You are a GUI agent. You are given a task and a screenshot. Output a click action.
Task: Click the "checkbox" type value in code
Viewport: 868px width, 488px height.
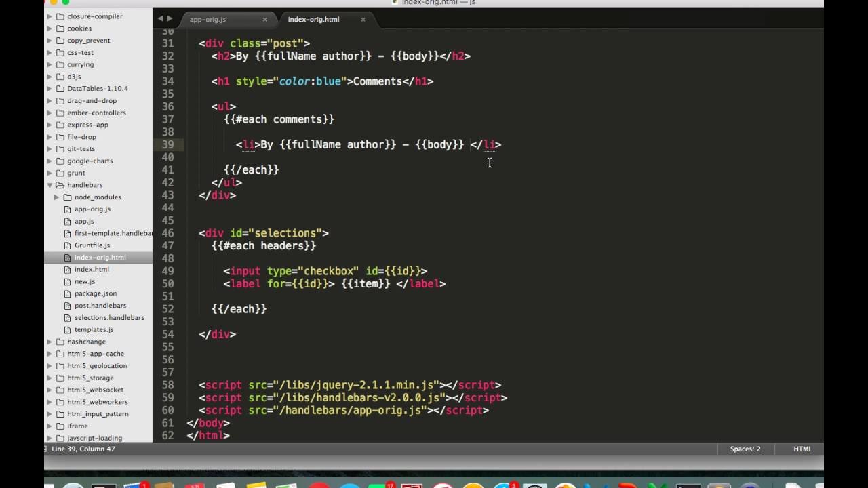pos(328,271)
